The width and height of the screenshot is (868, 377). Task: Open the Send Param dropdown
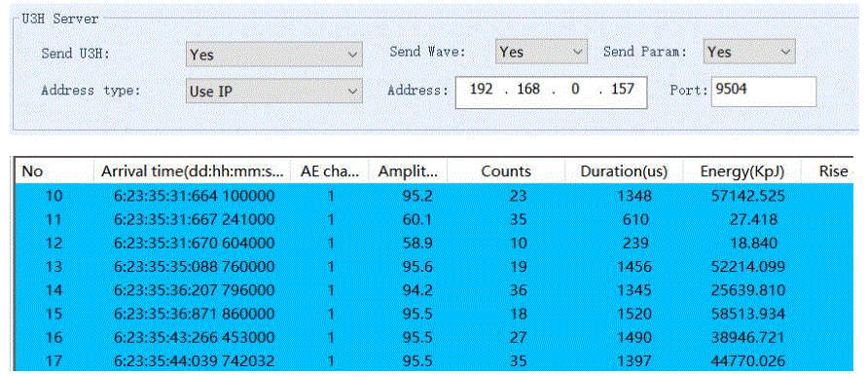click(x=749, y=52)
